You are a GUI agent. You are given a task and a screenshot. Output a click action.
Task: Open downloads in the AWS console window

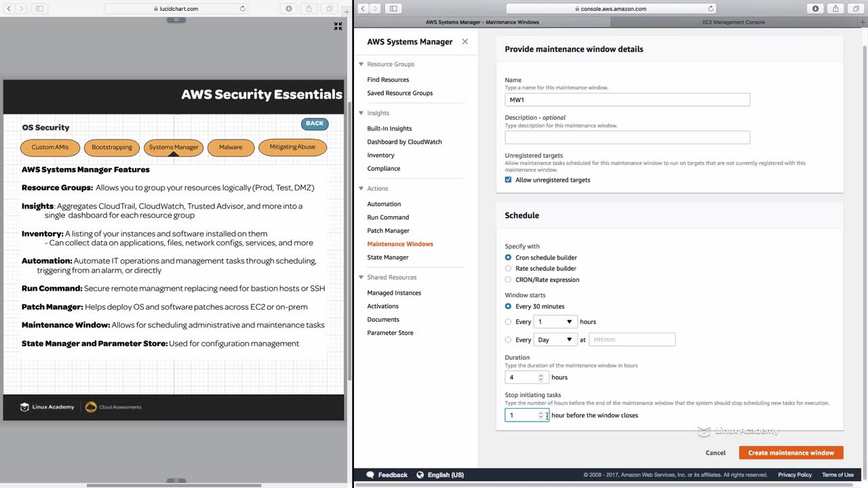[x=815, y=9]
